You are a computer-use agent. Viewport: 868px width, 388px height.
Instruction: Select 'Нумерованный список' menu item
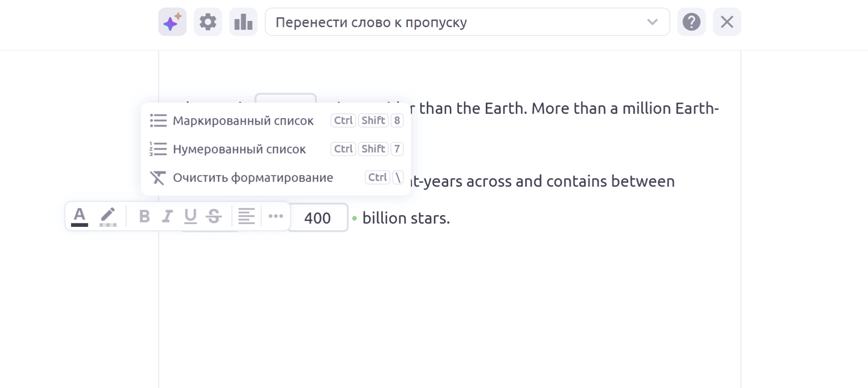pos(276,149)
